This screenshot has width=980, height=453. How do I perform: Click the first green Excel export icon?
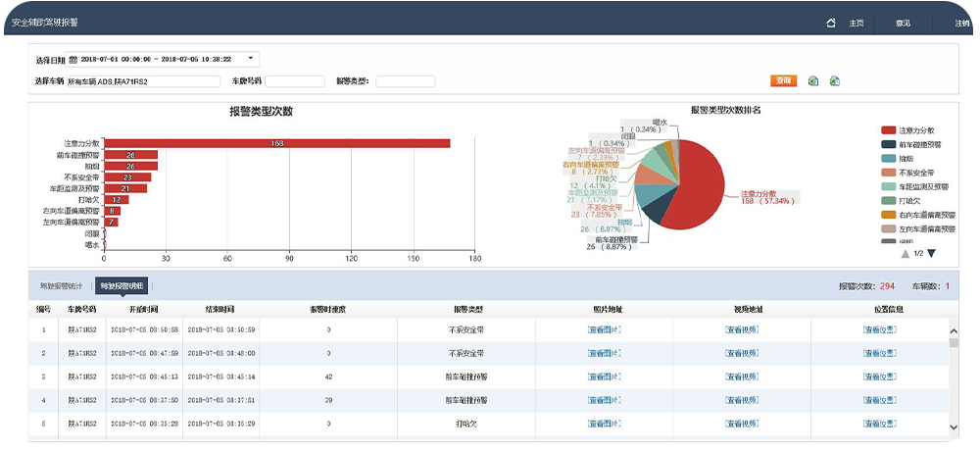[x=813, y=81]
